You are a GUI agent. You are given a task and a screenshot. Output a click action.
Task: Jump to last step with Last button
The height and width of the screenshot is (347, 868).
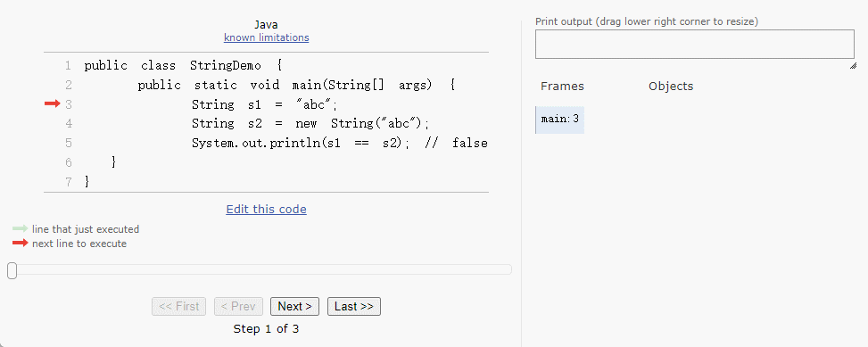pyautogui.click(x=354, y=307)
